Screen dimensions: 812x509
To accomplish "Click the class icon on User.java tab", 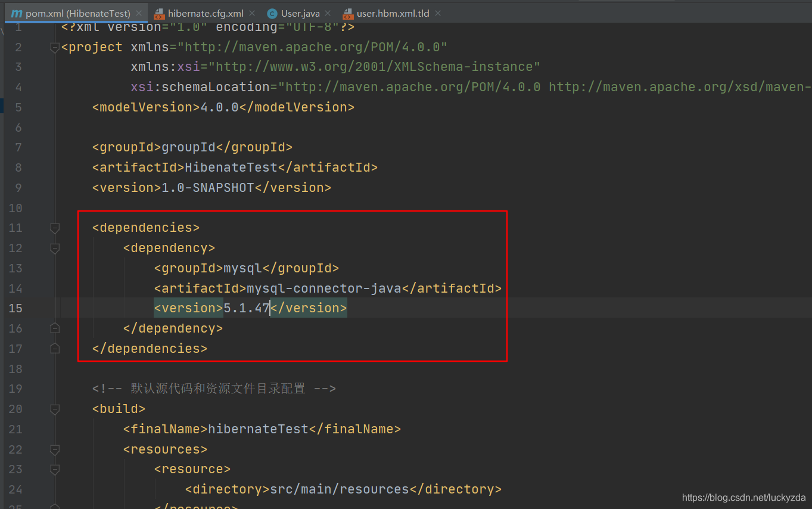I will 272,13.
